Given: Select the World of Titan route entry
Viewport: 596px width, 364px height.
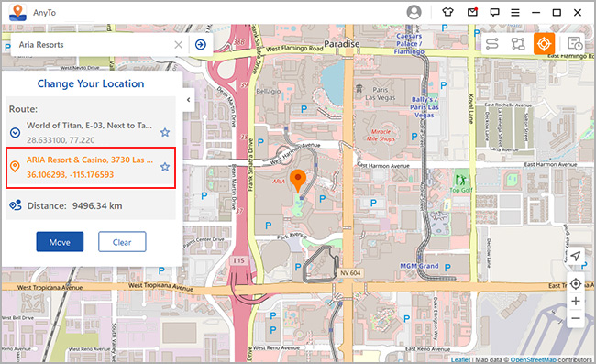Looking at the screenshot, I should [x=91, y=132].
